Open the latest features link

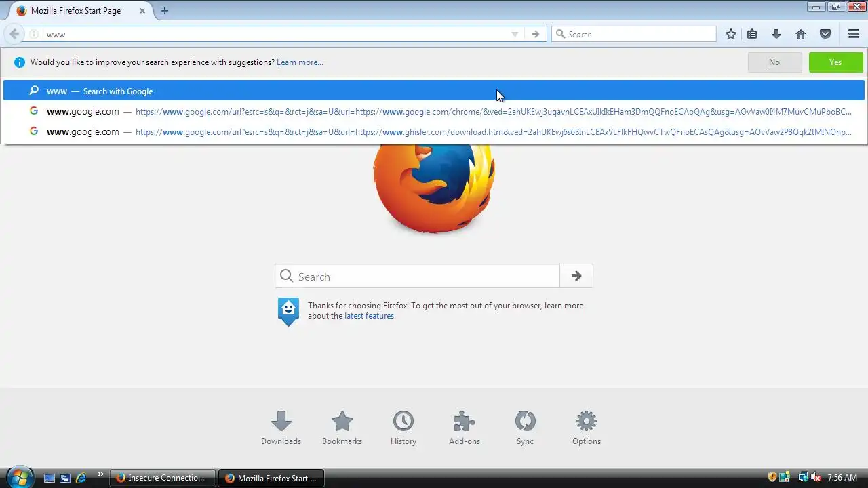tap(369, 316)
